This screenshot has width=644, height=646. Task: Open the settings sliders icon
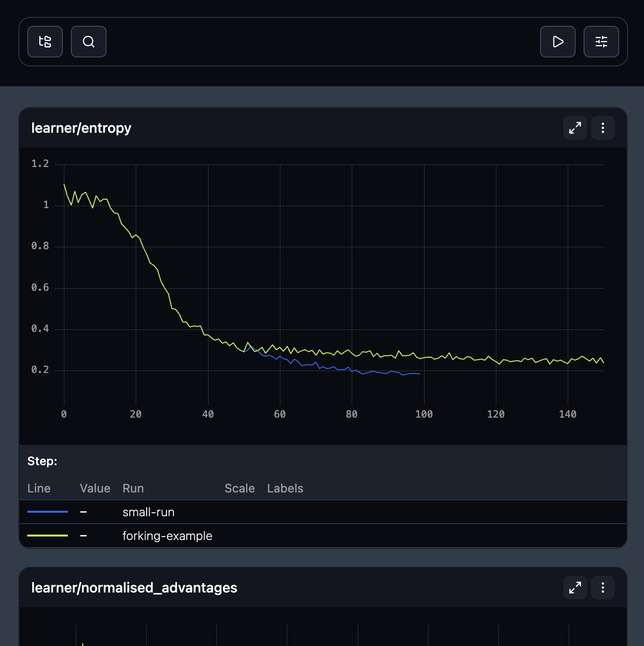(x=601, y=42)
